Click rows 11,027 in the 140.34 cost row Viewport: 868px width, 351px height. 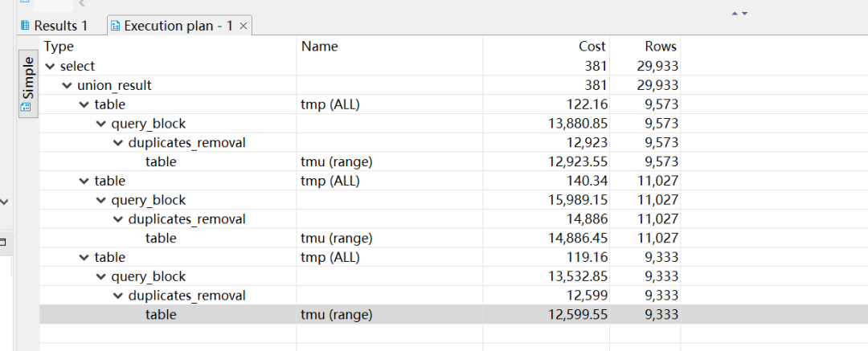click(x=657, y=181)
